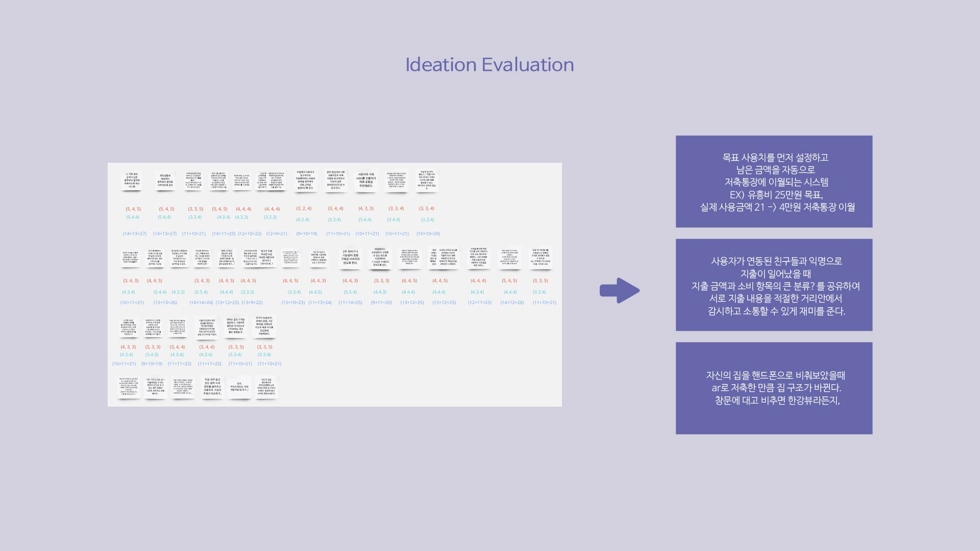Screen dimensions: 980x551
Task: Click the total label (13+13=26)
Action: pos(165,303)
